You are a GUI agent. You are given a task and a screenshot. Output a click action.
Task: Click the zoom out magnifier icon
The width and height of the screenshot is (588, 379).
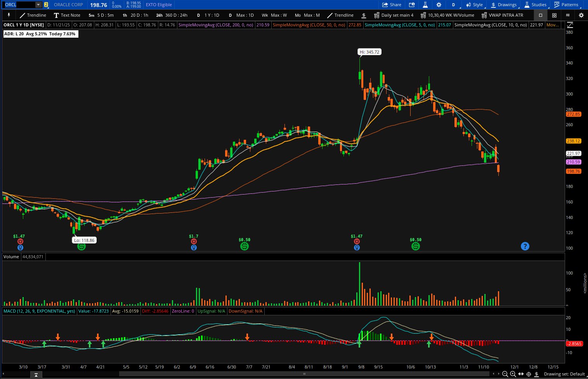click(x=505, y=374)
